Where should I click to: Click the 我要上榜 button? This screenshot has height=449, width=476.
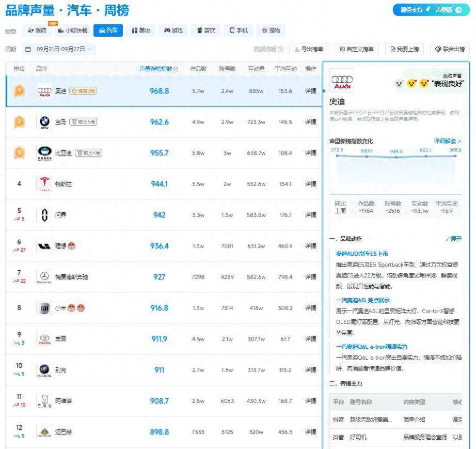406,49
